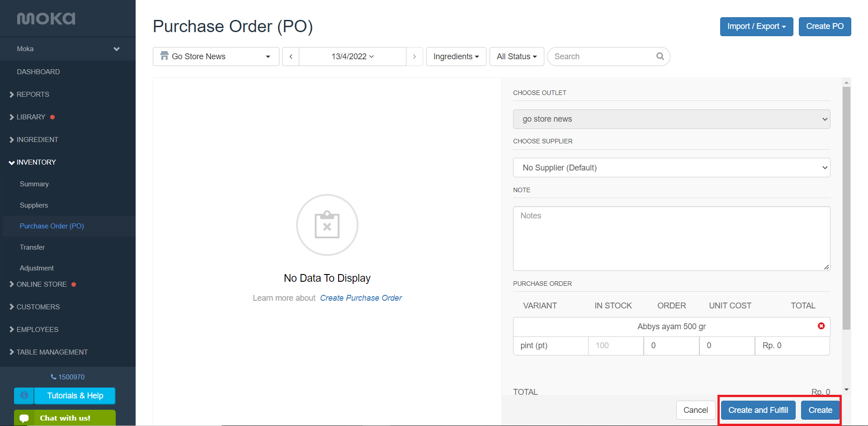This screenshot has width=868, height=426.
Task: Click the chat bubble icon near Chat with us
Action: coord(24,417)
